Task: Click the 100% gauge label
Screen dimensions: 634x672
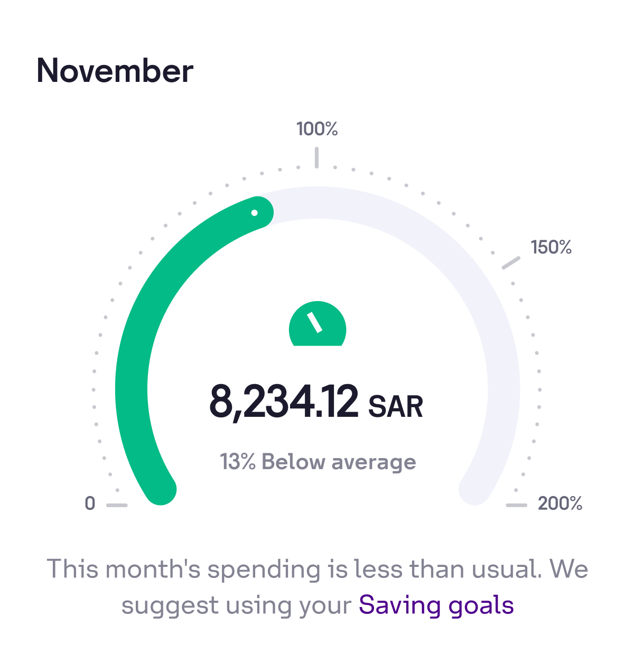Action: [317, 129]
